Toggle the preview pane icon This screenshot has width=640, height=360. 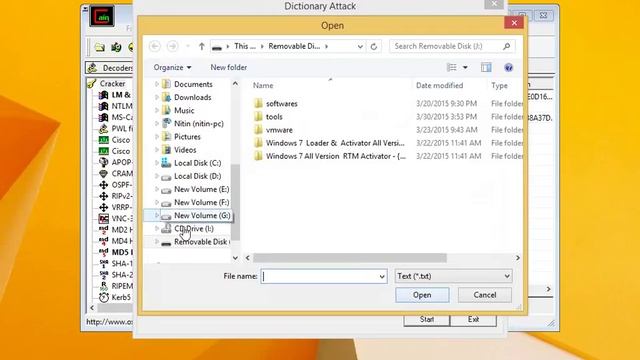click(x=486, y=67)
